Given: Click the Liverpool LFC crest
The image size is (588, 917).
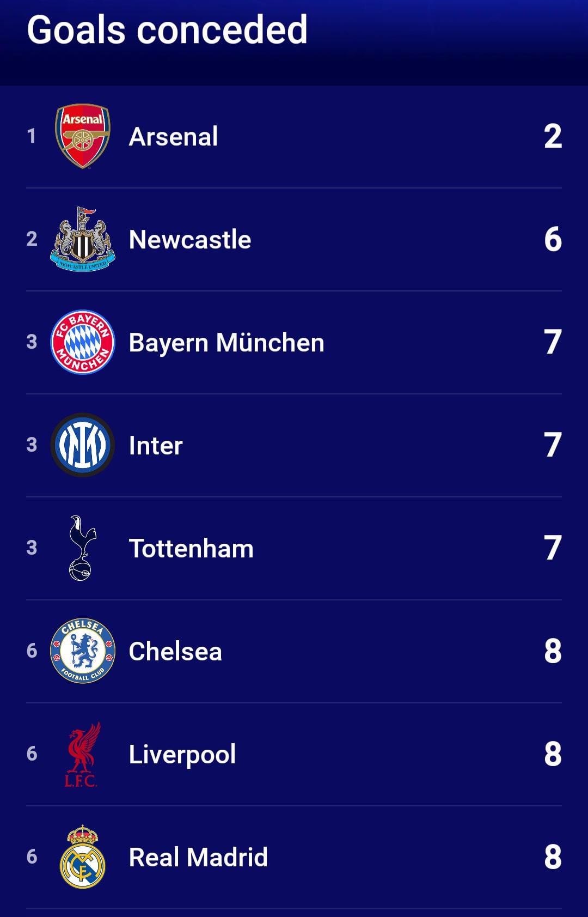Looking at the screenshot, I should point(82,754).
